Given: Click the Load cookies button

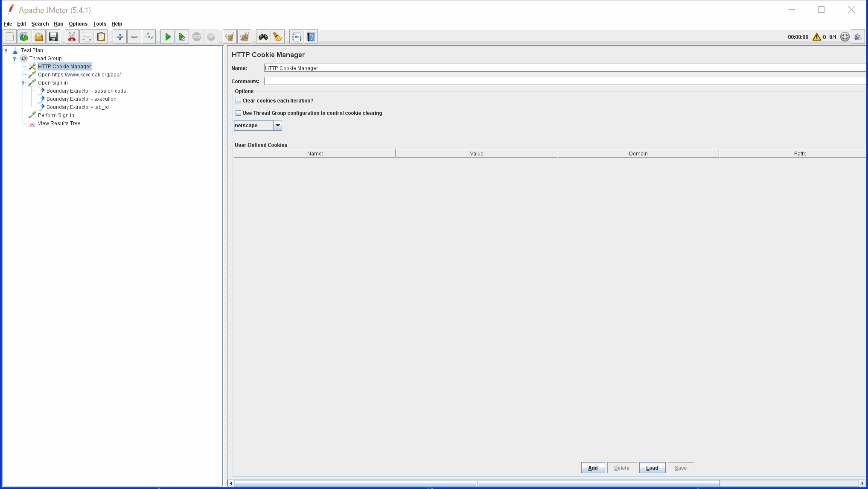Looking at the screenshot, I should (652, 468).
